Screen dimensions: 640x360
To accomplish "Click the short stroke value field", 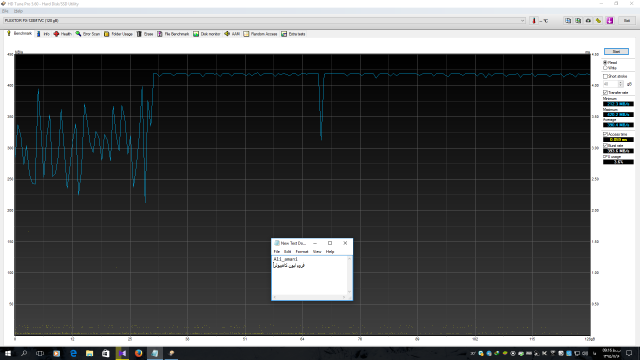I will [611, 84].
